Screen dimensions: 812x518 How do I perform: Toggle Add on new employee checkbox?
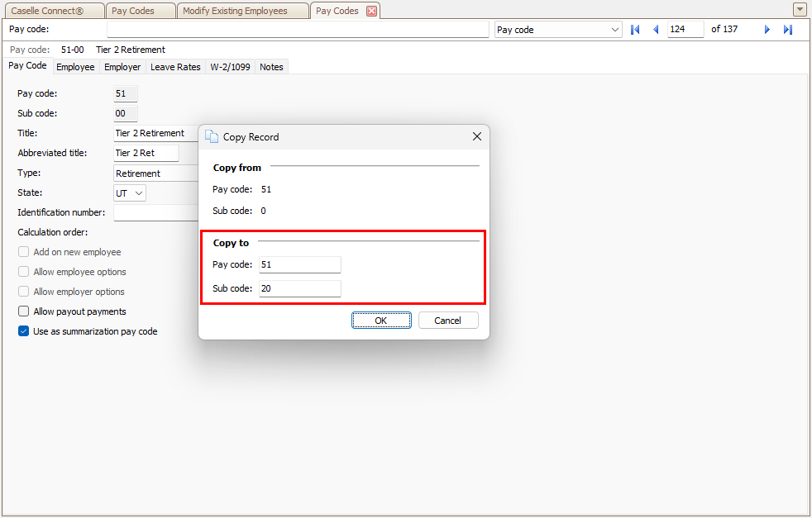pyautogui.click(x=24, y=252)
